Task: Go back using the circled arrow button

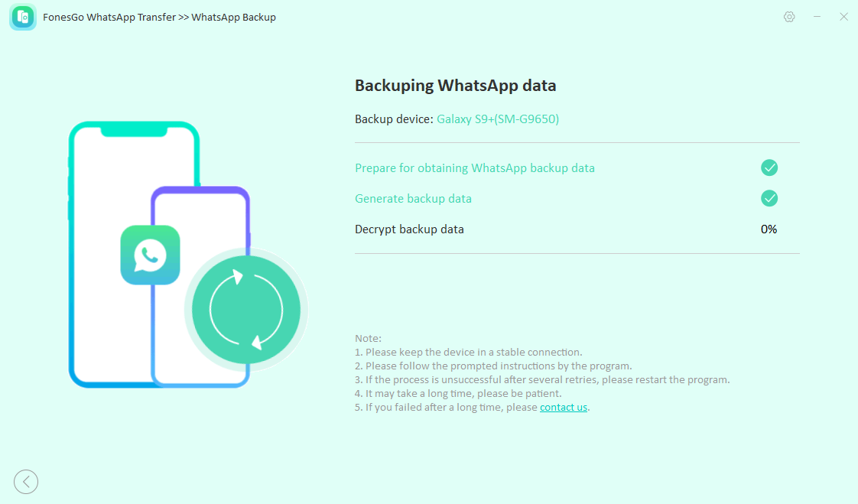Action: tap(26, 481)
